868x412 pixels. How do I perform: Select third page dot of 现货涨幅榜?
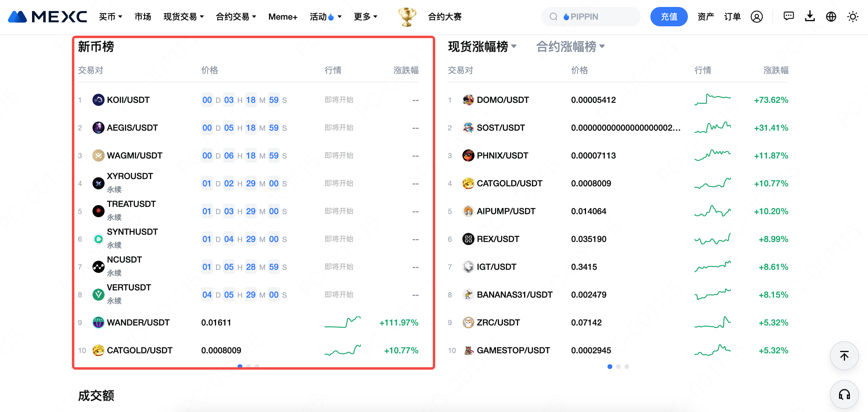pos(627,367)
